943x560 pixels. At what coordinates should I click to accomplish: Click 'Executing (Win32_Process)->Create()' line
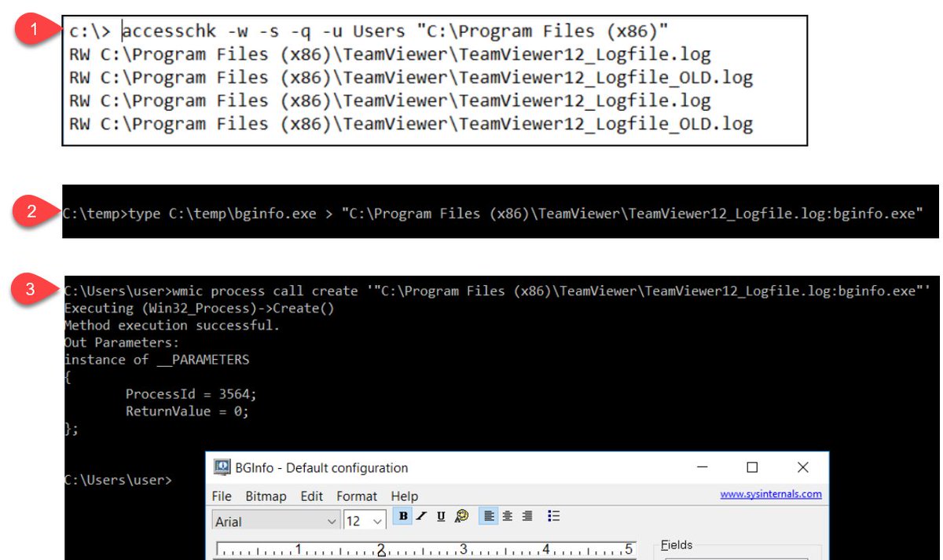pyautogui.click(x=199, y=308)
